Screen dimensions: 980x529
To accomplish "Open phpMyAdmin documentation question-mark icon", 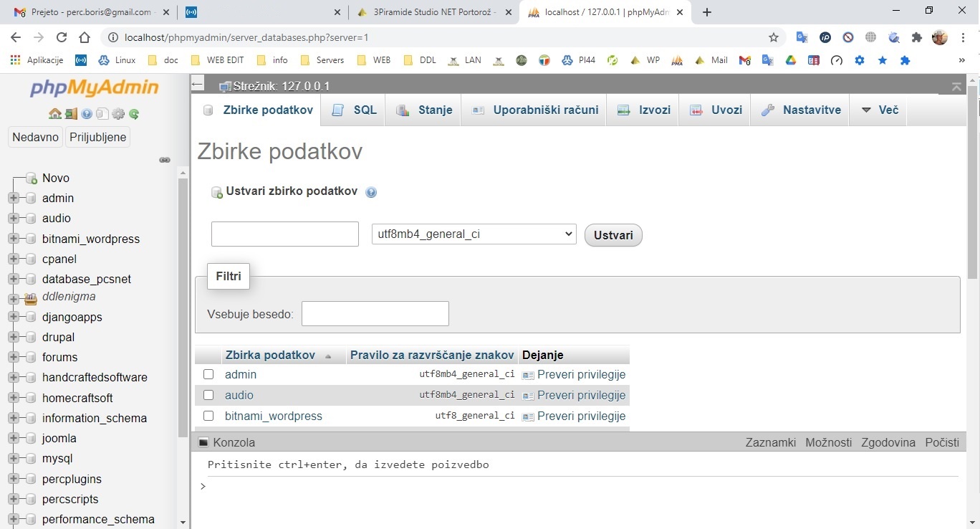I will (87, 114).
